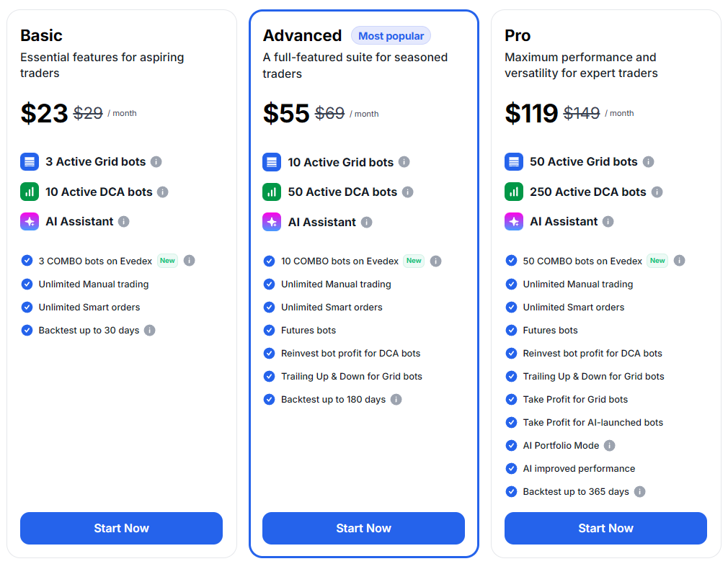Click info icon beside Pro's 250 DCA bots
The height and width of the screenshot is (569, 728).
(657, 192)
